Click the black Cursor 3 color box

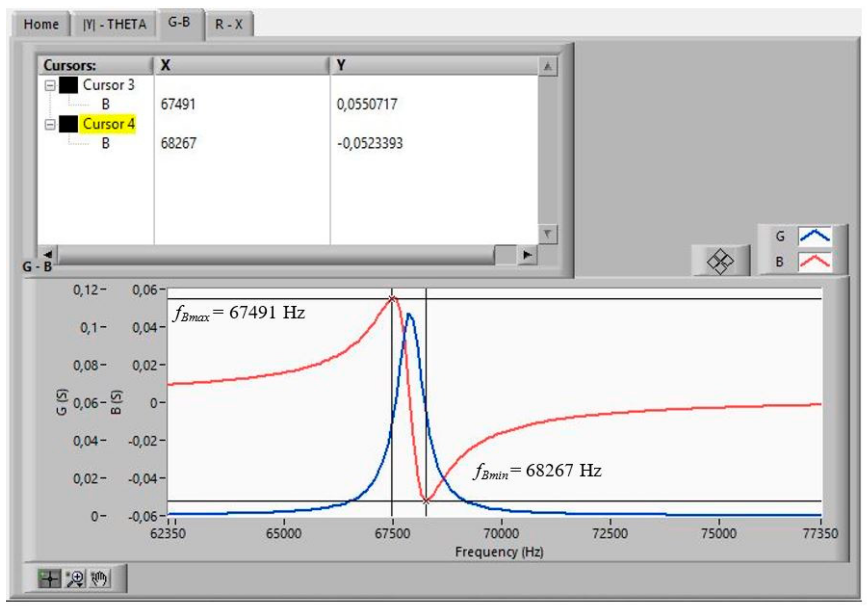point(69,85)
